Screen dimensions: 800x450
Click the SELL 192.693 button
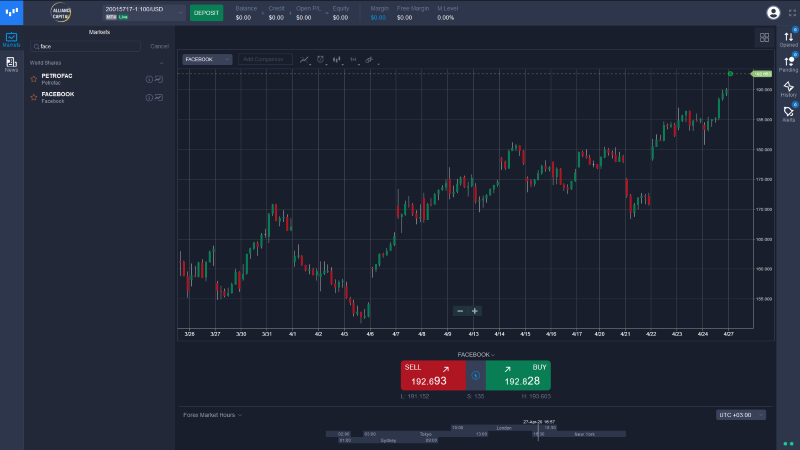coord(433,376)
